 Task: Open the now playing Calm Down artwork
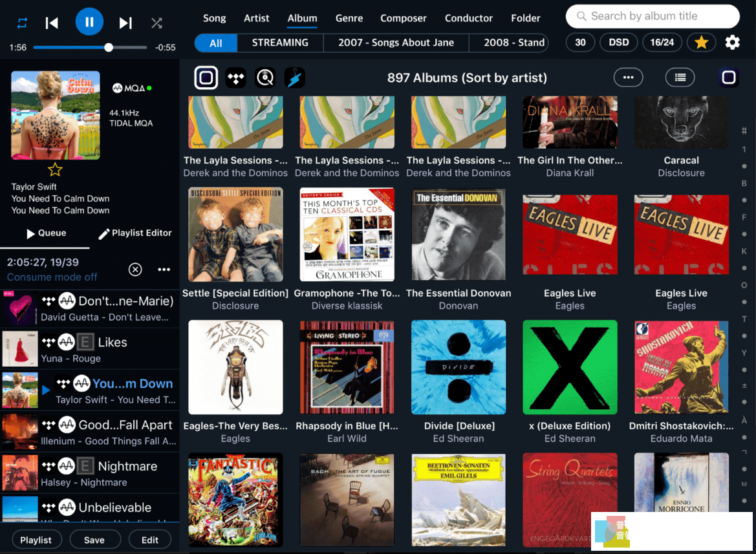(56, 115)
